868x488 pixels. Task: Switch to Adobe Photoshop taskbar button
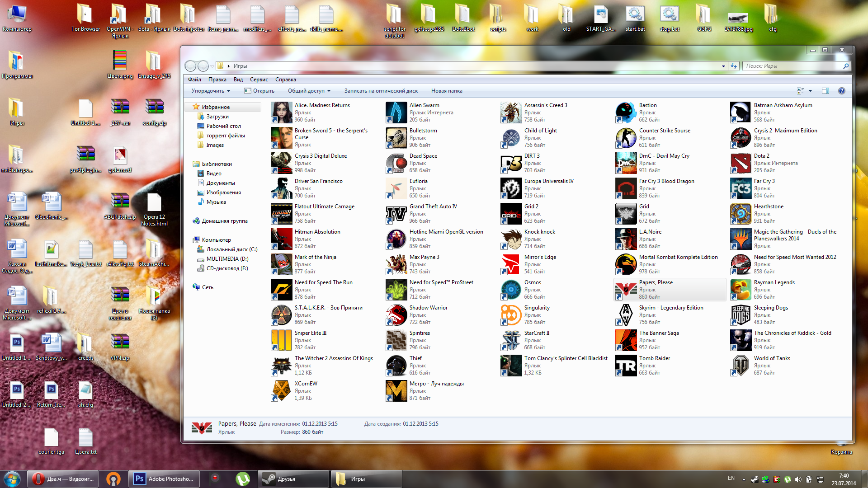tap(165, 479)
